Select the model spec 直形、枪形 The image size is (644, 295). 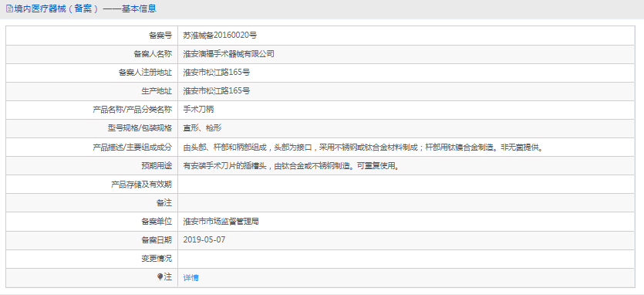tap(203, 128)
